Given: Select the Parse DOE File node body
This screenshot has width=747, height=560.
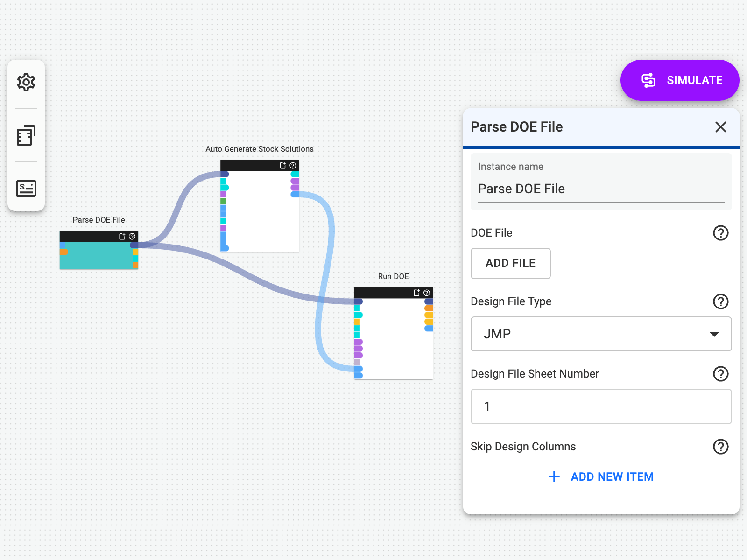Looking at the screenshot, I should click(99, 256).
